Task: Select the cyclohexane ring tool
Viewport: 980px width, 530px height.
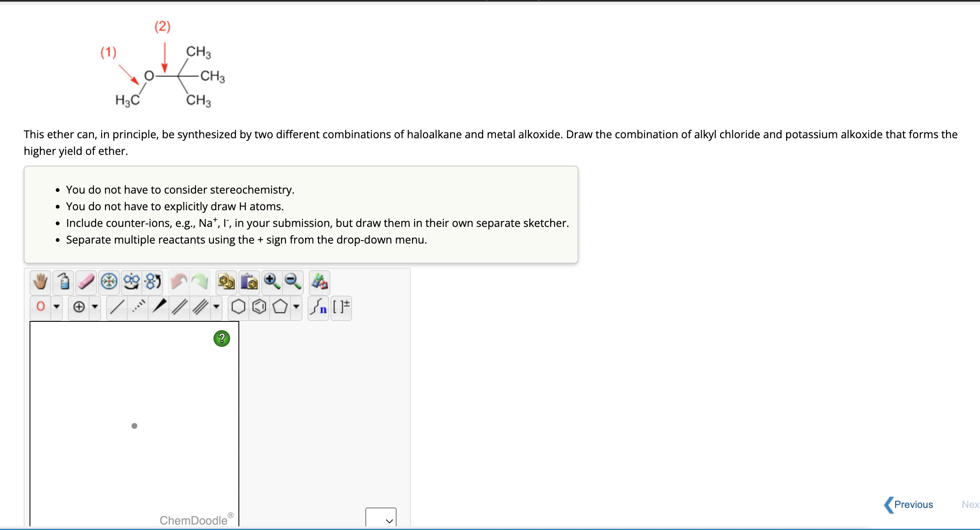Action: pos(238,307)
